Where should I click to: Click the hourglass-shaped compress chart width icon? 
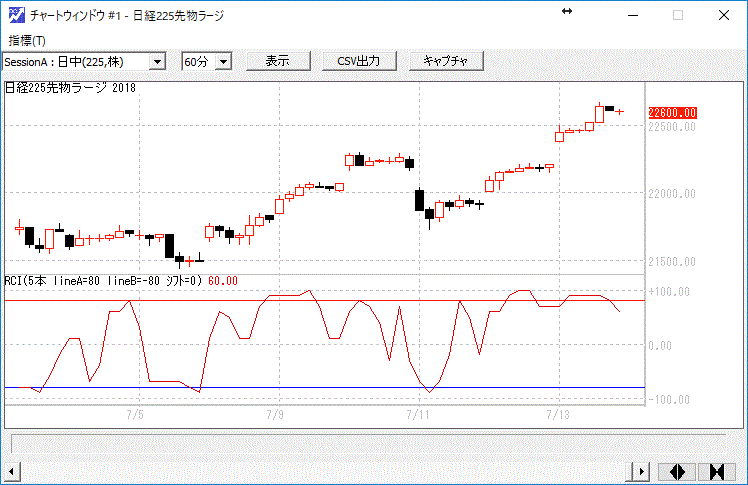pos(717,472)
